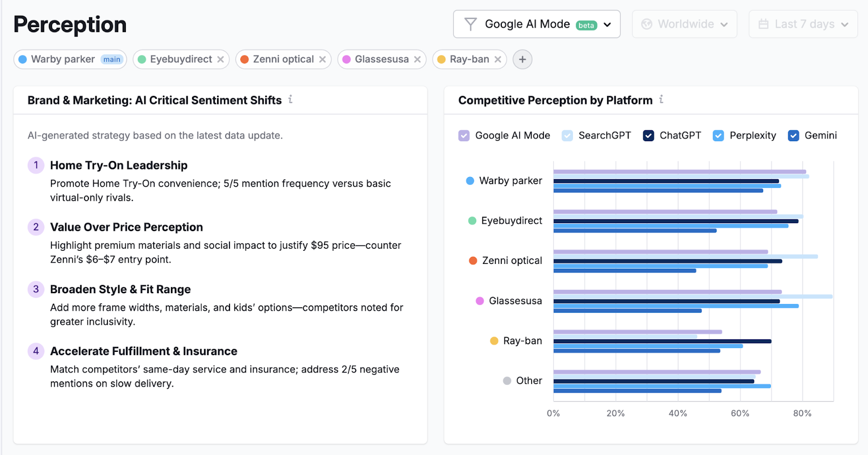Click the plus icon to add a competitor
The width and height of the screenshot is (868, 455).
pyautogui.click(x=522, y=59)
